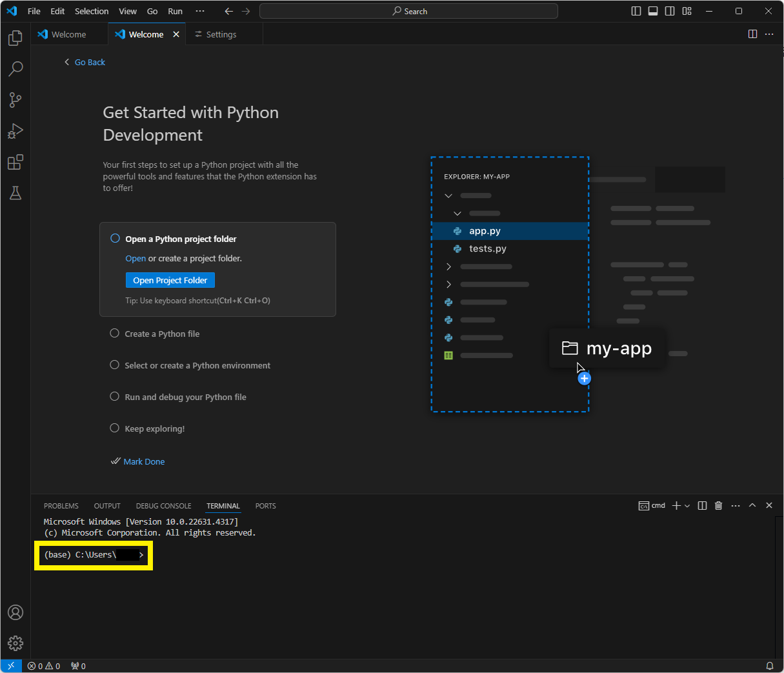Close the terminal panel

tap(769, 505)
